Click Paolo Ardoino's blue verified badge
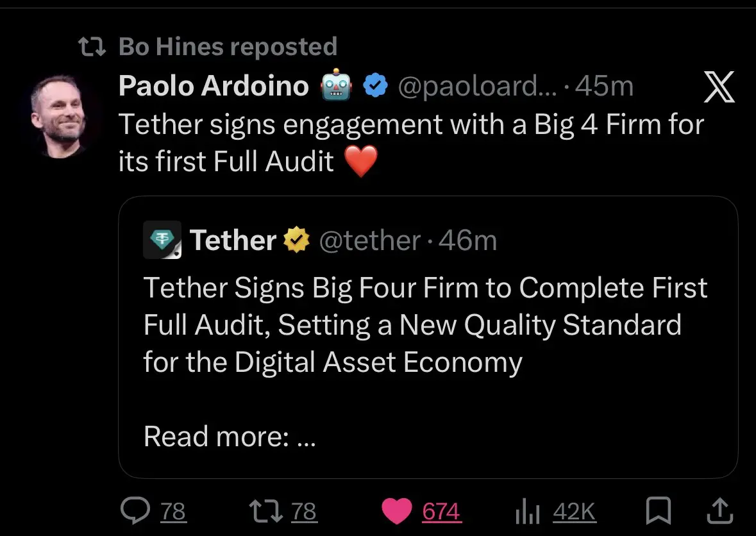The height and width of the screenshot is (536, 756). tap(376, 86)
